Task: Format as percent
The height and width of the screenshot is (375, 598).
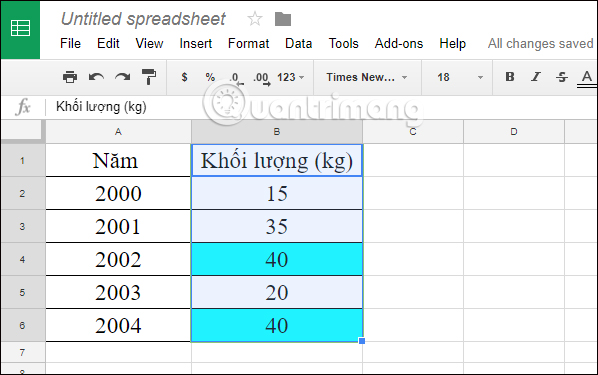Action: point(210,77)
